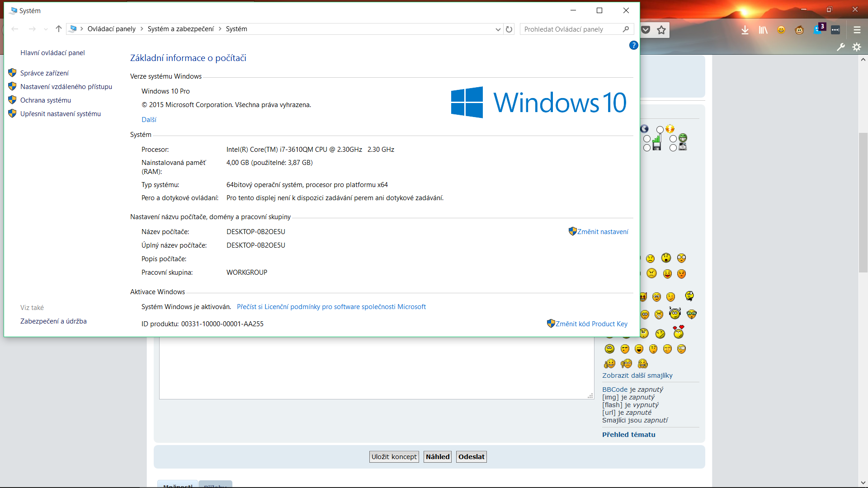Screen dimensions: 868x488
Task: Go to Systém a zabezpečení breadcrumb
Action: 181,29
